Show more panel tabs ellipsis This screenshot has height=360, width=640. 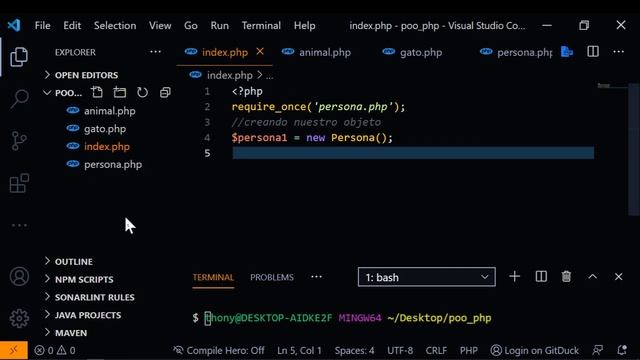(x=316, y=277)
